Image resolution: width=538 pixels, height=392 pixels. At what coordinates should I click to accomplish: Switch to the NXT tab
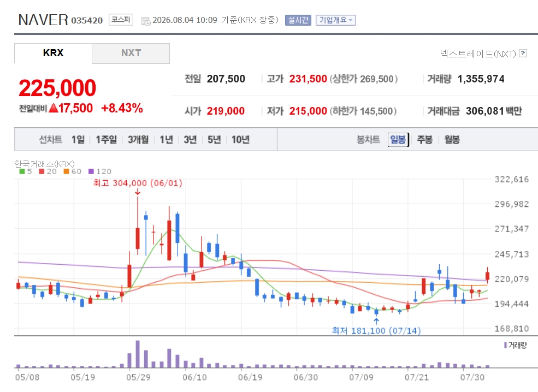click(x=131, y=53)
